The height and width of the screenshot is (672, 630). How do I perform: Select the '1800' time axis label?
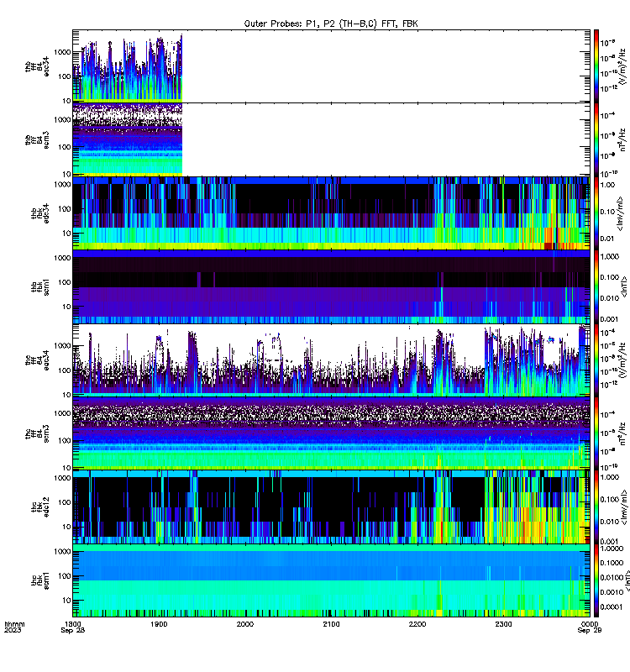coord(72,624)
